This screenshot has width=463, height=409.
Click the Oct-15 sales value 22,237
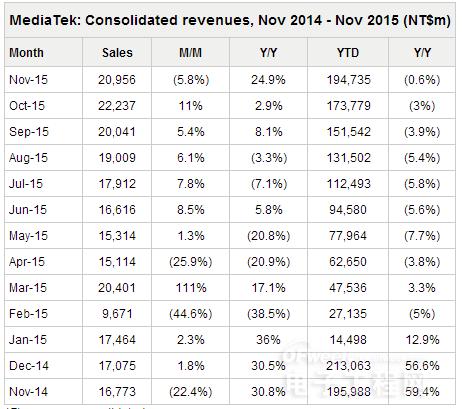[117, 106]
